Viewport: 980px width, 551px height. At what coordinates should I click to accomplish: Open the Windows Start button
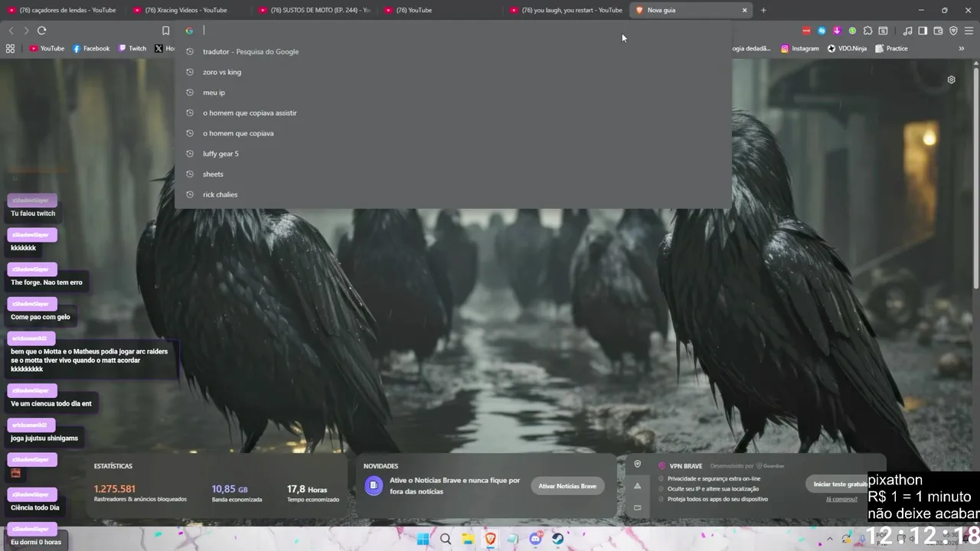coord(423,539)
